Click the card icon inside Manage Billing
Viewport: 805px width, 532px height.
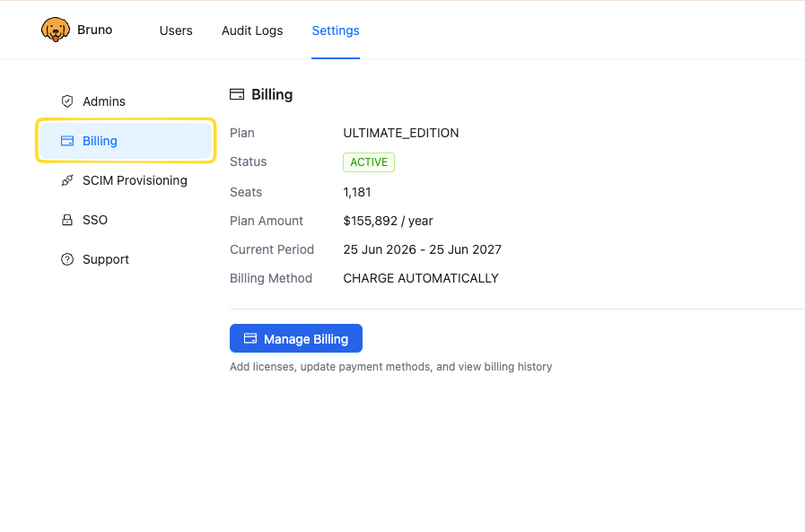pyautogui.click(x=250, y=338)
